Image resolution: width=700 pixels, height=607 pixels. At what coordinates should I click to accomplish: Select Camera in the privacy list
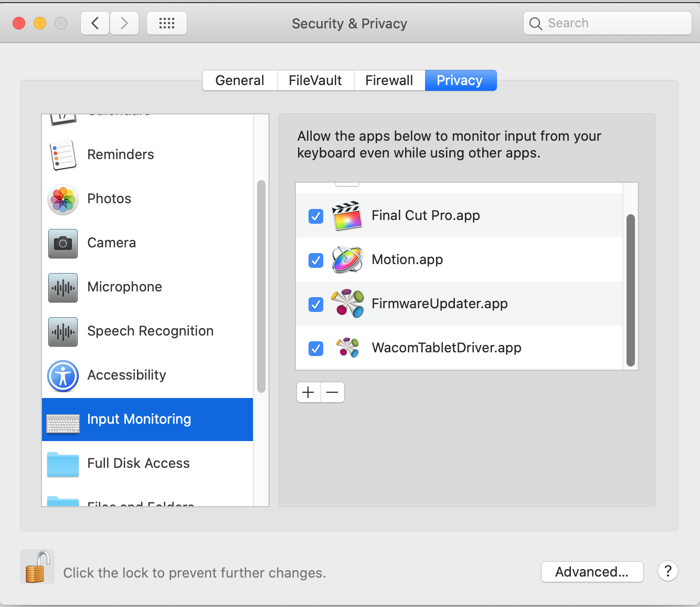(147, 243)
